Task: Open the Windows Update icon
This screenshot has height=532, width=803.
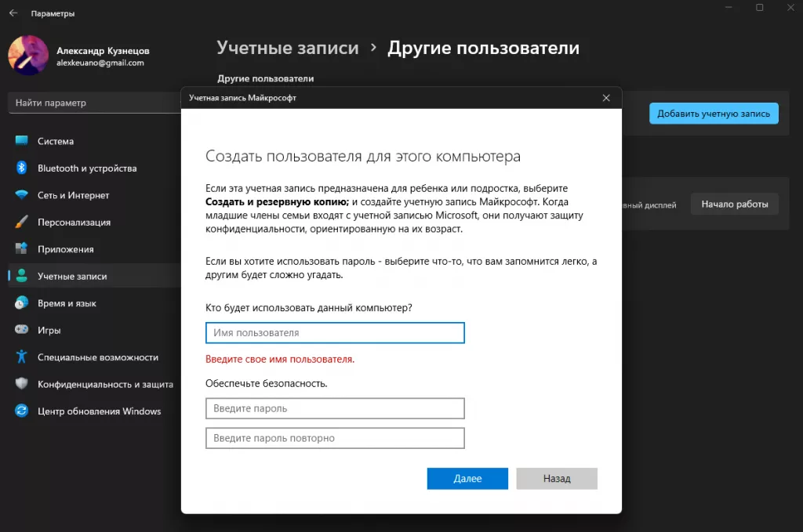Action: pos(22,411)
